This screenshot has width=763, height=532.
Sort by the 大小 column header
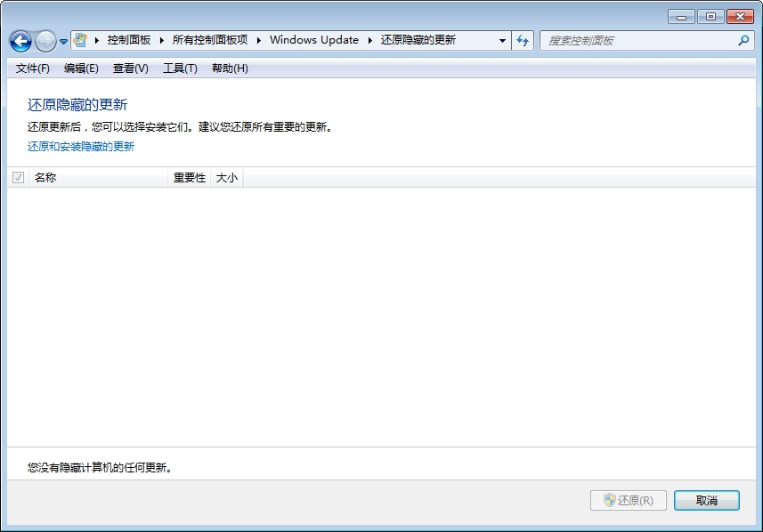(227, 178)
